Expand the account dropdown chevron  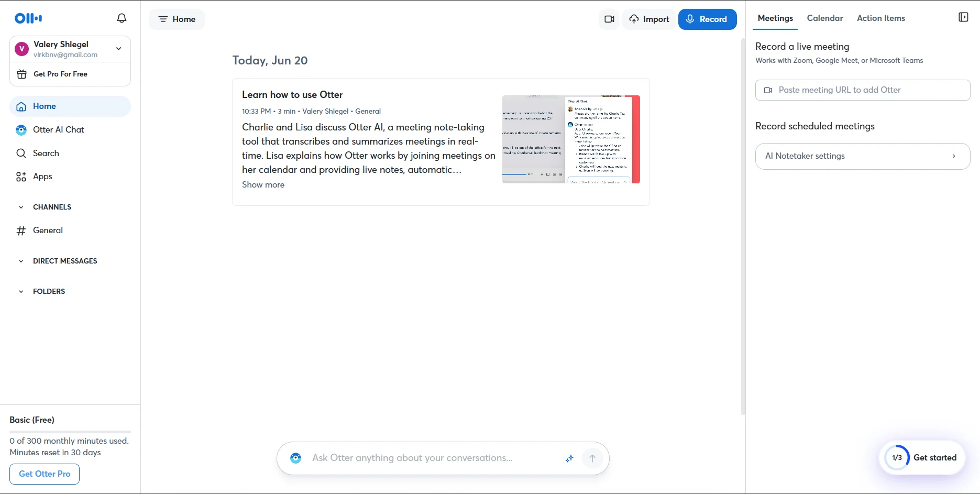(119, 49)
